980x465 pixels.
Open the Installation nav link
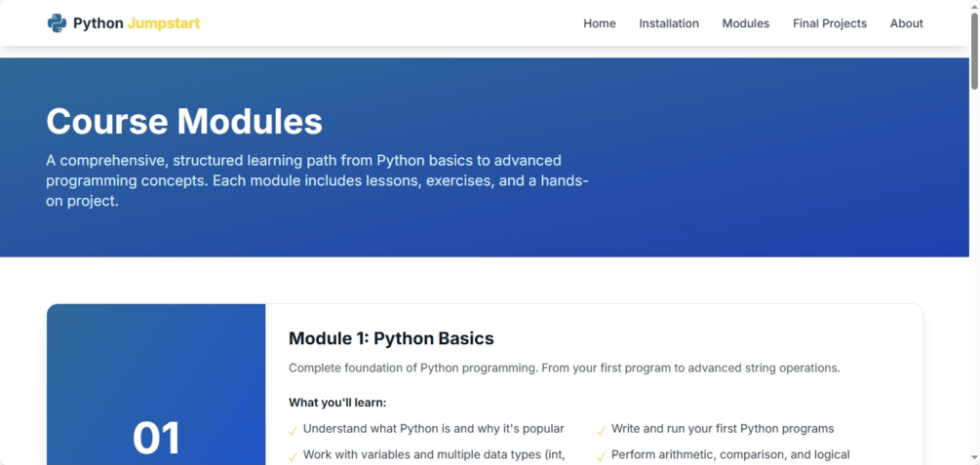coord(668,23)
